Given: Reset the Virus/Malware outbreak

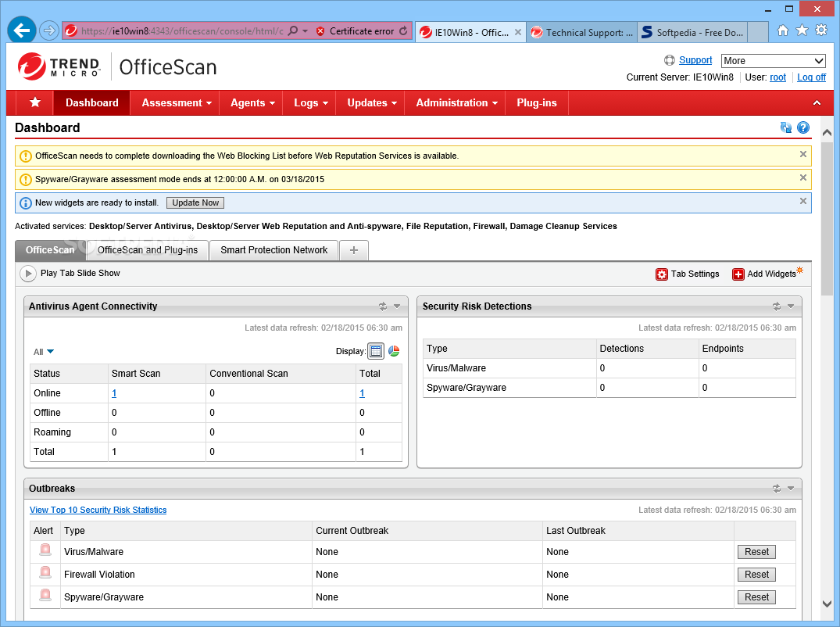Looking at the screenshot, I should 756,551.
